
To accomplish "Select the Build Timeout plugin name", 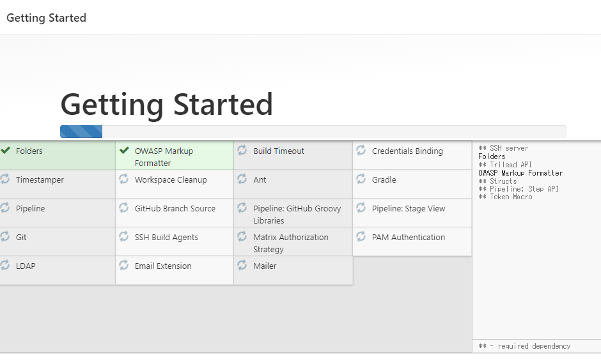I will 279,151.
